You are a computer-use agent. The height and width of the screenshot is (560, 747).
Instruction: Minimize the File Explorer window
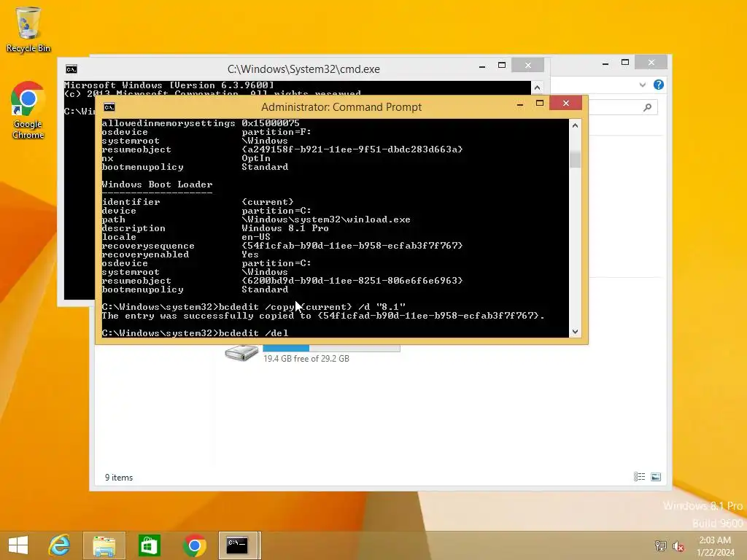pos(605,63)
